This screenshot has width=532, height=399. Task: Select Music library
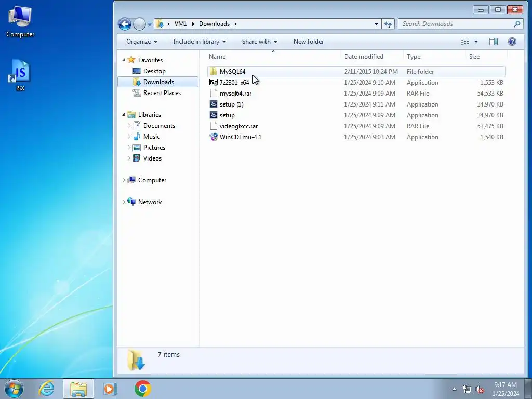point(151,137)
